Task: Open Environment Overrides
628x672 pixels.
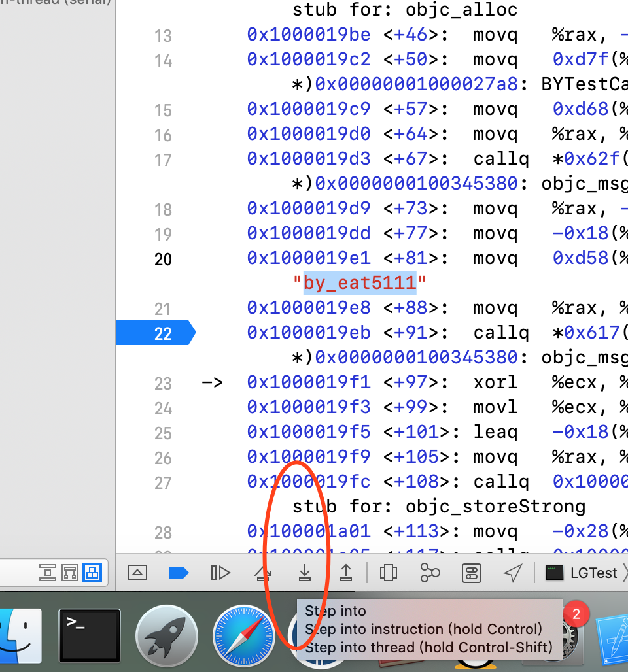Action: [x=472, y=573]
